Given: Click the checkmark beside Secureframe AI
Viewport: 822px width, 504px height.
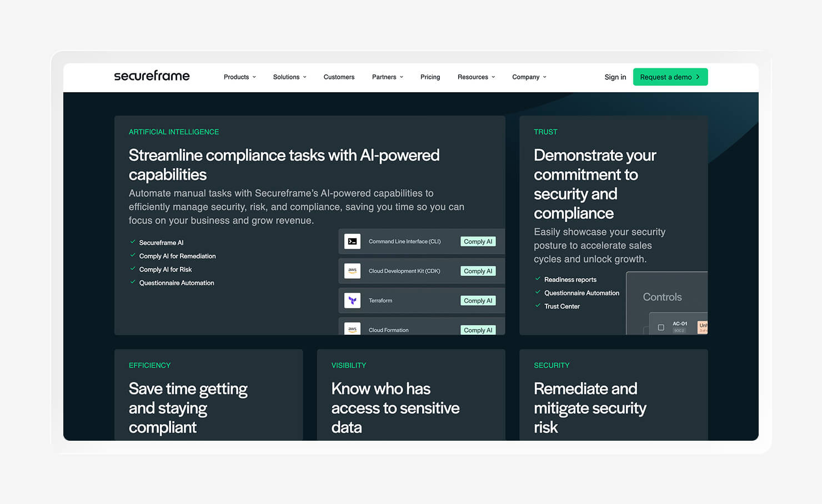Looking at the screenshot, I should coord(133,242).
